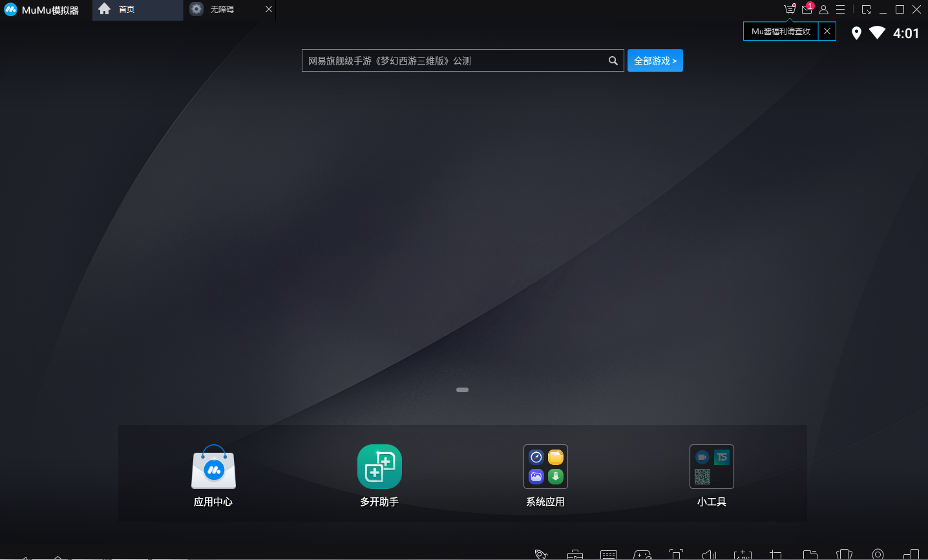The height and width of the screenshot is (560, 928).
Task: Open the hamburger main menu
Action: (x=841, y=10)
